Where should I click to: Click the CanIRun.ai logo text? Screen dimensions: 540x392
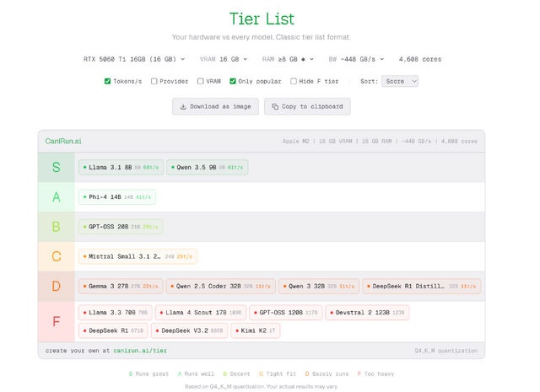tap(63, 142)
